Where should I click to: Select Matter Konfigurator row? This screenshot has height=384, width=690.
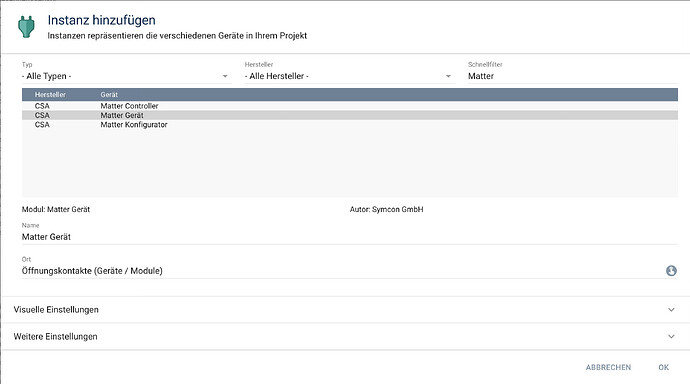(x=349, y=124)
